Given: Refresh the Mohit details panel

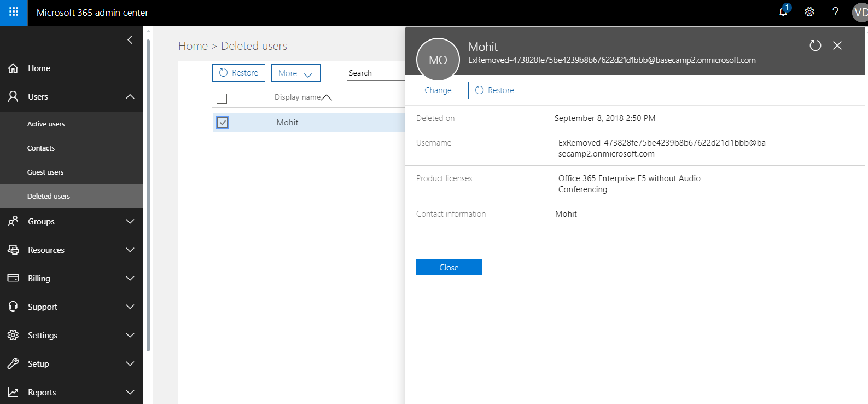Looking at the screenshot, I should coord(815,45).
